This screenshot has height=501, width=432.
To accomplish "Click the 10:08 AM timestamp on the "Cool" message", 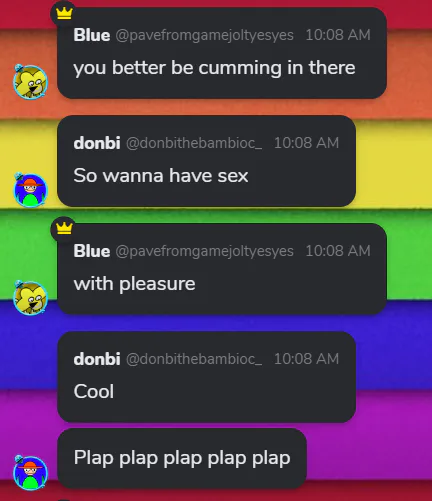I will click(307, 359).
